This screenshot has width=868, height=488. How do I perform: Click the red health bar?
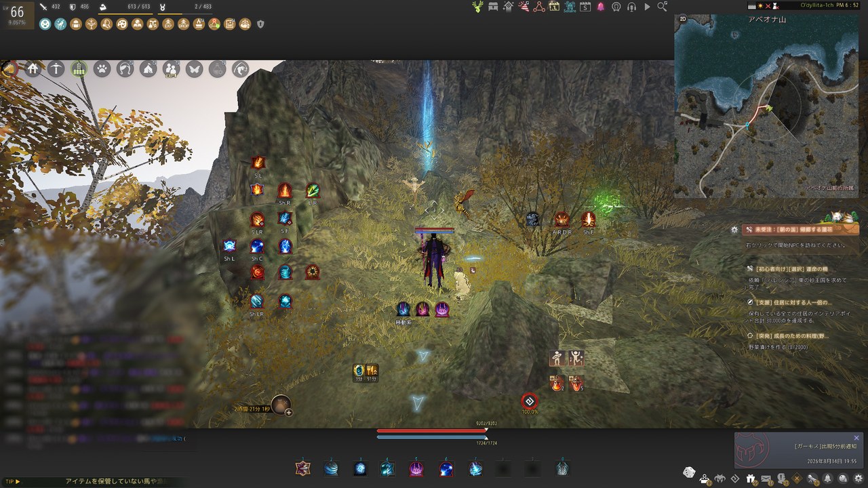(x=432, y=430)
